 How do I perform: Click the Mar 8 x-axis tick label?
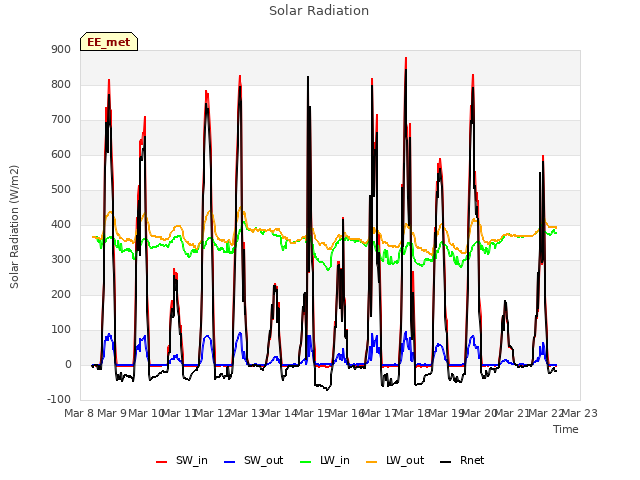pyautogui.click(x=80, y=413)
